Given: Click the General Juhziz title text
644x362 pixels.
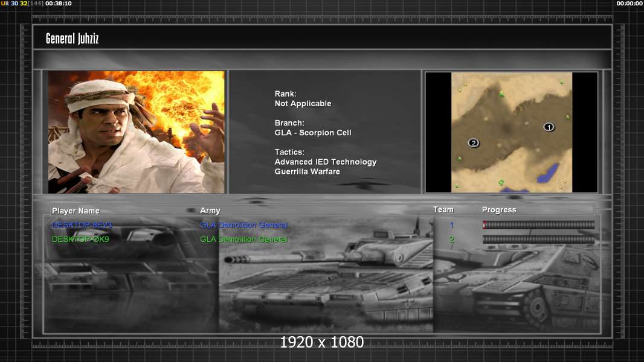Looking at the screenshot, I should point(72,39).
